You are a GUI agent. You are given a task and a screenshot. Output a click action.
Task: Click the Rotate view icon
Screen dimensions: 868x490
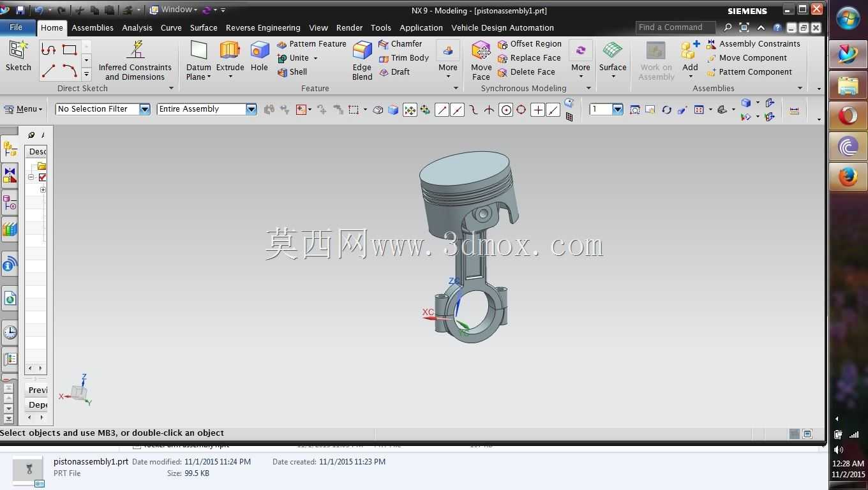pos(666,110)
